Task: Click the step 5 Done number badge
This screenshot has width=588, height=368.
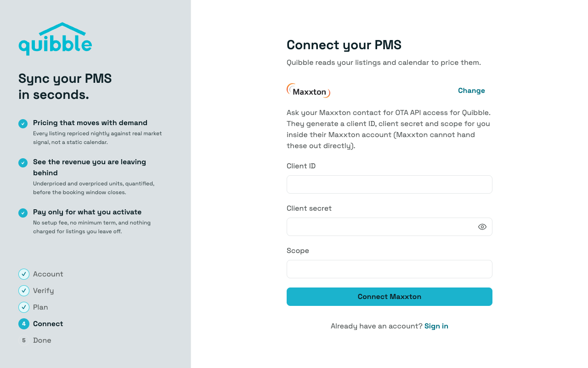Action: (24, 340)
